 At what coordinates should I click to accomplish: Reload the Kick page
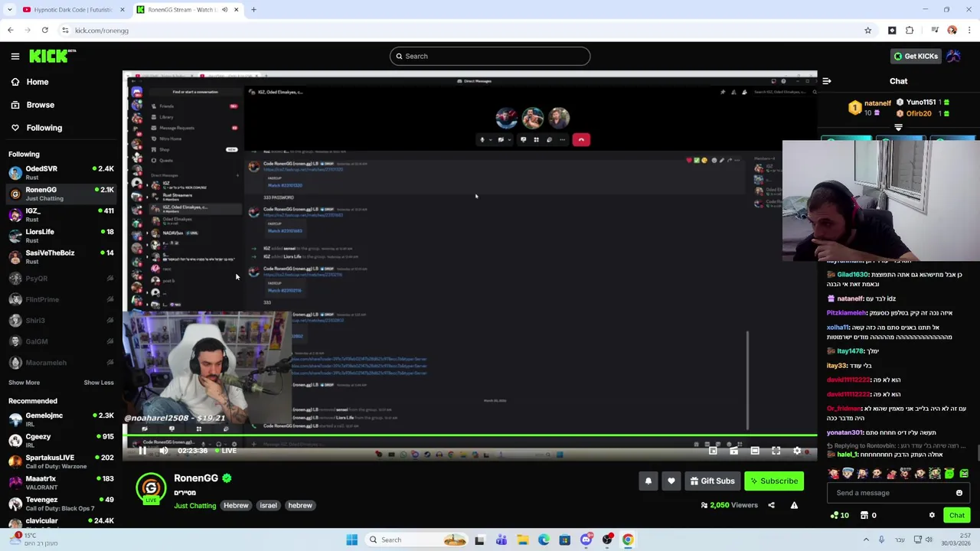44,31
